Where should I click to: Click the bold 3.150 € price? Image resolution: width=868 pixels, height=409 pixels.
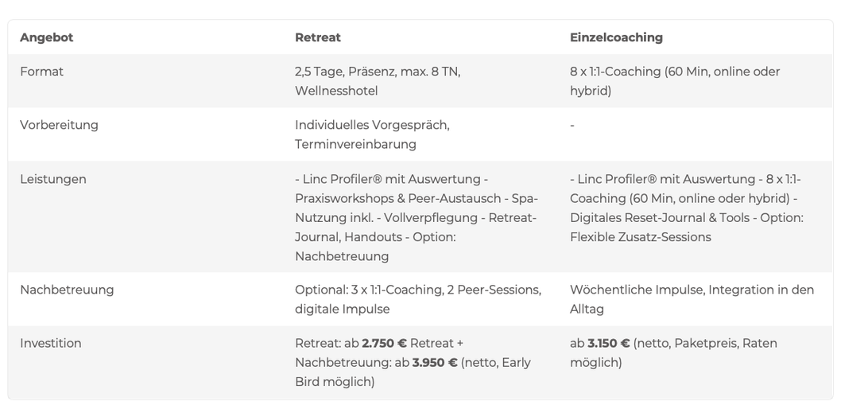tap(608, 343)
